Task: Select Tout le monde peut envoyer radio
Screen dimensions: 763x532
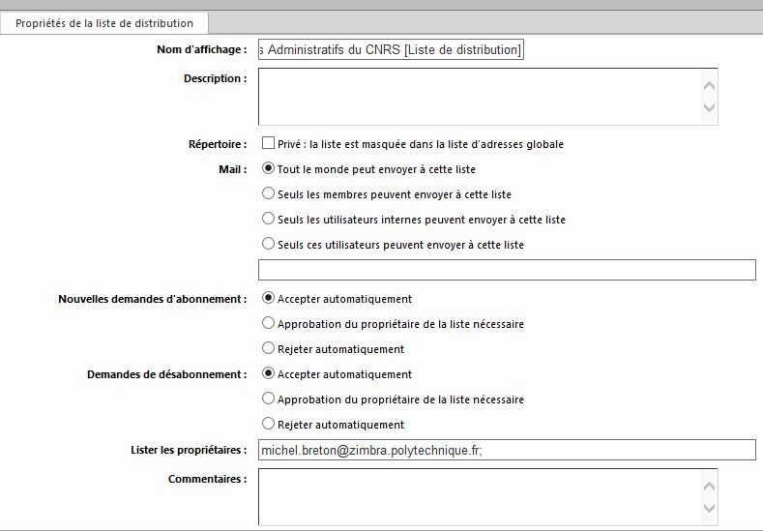Action: (x=268, y=168)
